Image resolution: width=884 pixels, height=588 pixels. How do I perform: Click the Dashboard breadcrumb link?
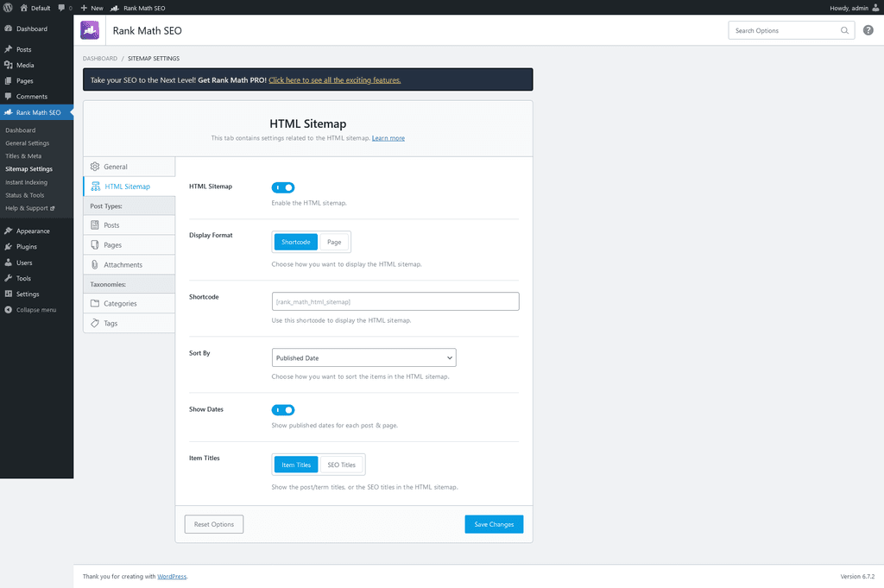tap(100, 59)
